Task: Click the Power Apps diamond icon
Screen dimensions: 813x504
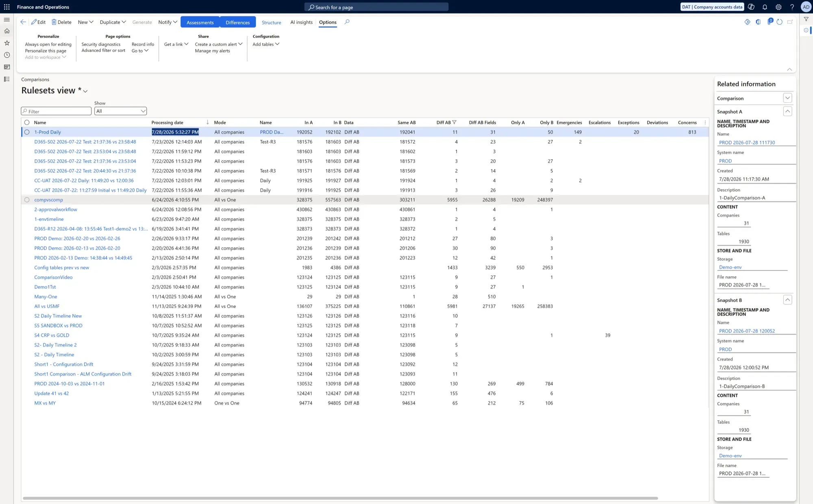Action: (747, 22)
